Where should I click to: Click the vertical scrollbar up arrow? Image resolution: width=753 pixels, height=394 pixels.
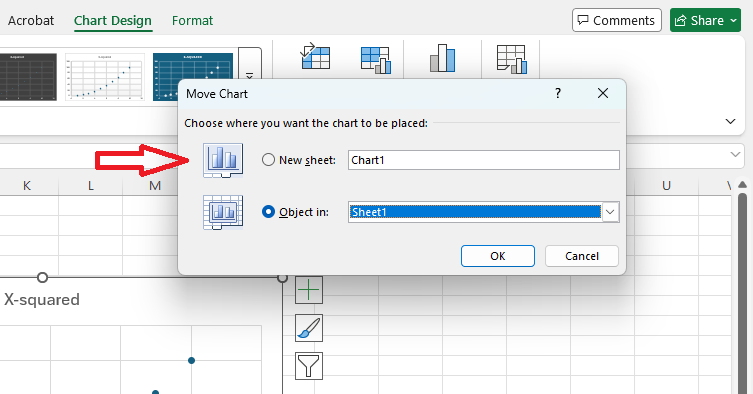click(742, 185)
